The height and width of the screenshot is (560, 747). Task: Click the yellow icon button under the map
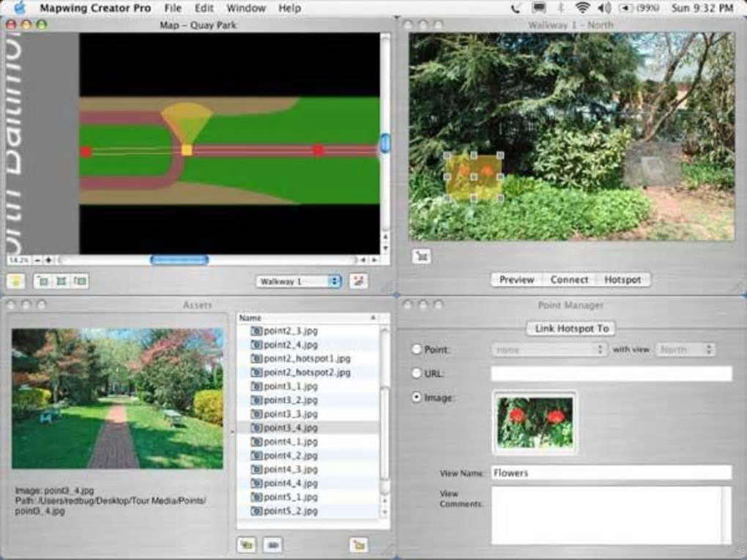[15, 281]
